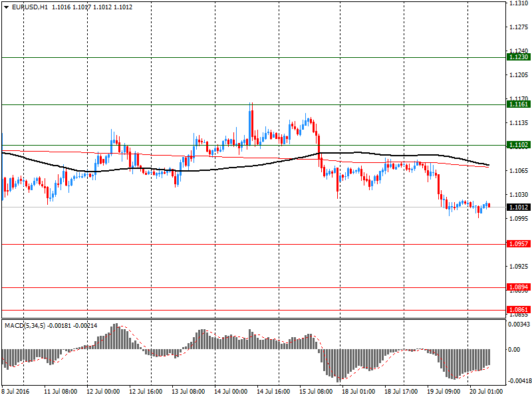Select the 1.0861 red support level label
Image resolution: width=532 pixels, height=399 pixels.
pos(518,309)
